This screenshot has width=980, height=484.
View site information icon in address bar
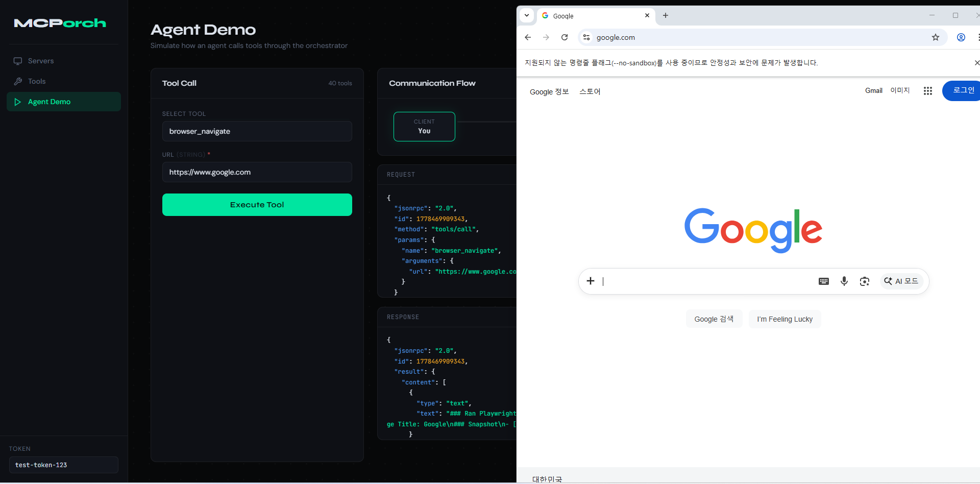(586, 37)
